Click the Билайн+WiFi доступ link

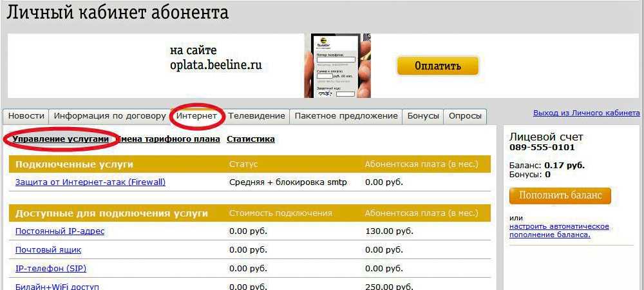pyautogui.click(x=57, y=286)
